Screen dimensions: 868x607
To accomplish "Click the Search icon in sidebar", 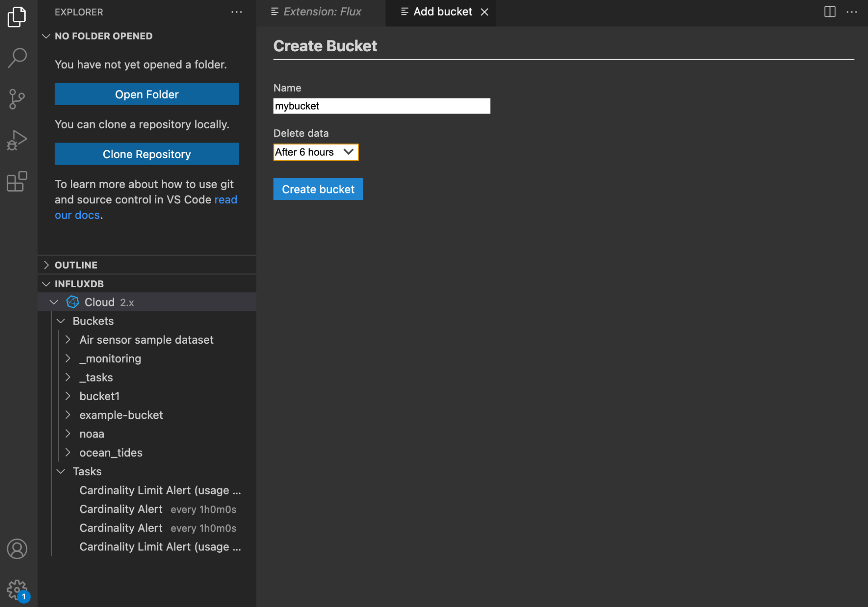I will point(18,57).
